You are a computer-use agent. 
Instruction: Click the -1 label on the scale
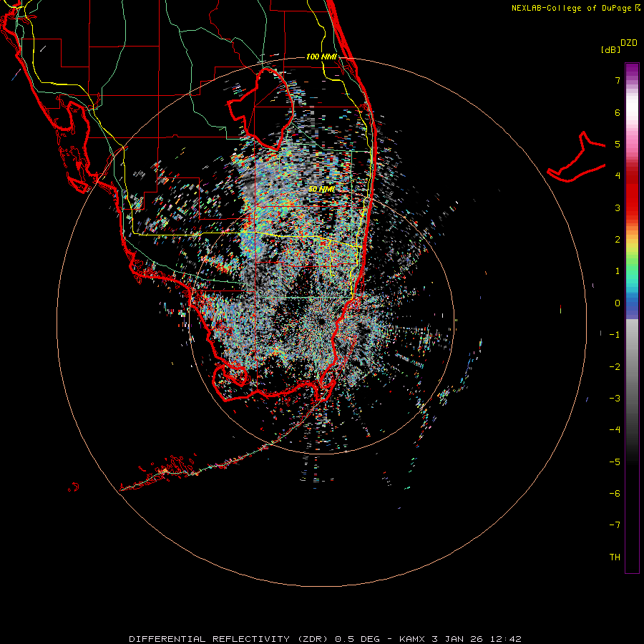[x=615, y=335]
